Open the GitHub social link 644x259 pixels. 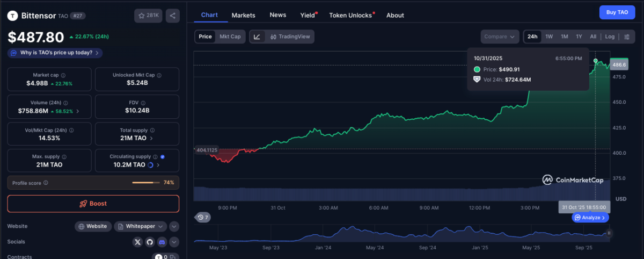(x=150, y=242)
